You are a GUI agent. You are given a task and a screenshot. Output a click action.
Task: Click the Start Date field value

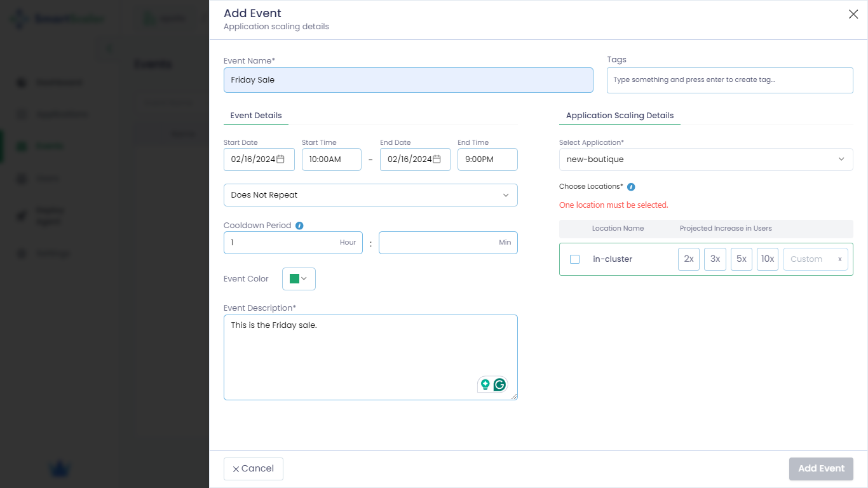tap(253, 159)
